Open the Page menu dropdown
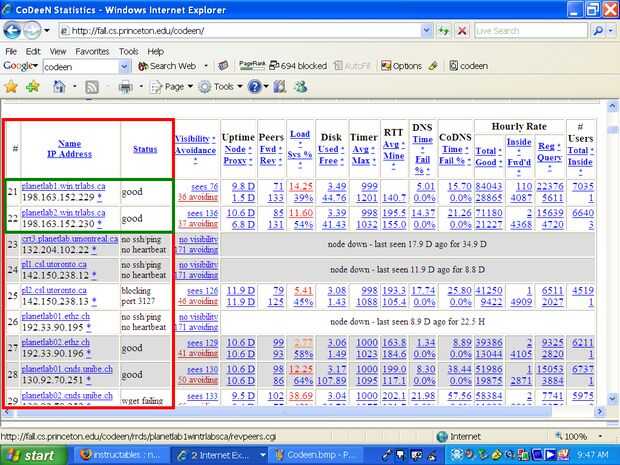The image size is (620, 465). 172,87
